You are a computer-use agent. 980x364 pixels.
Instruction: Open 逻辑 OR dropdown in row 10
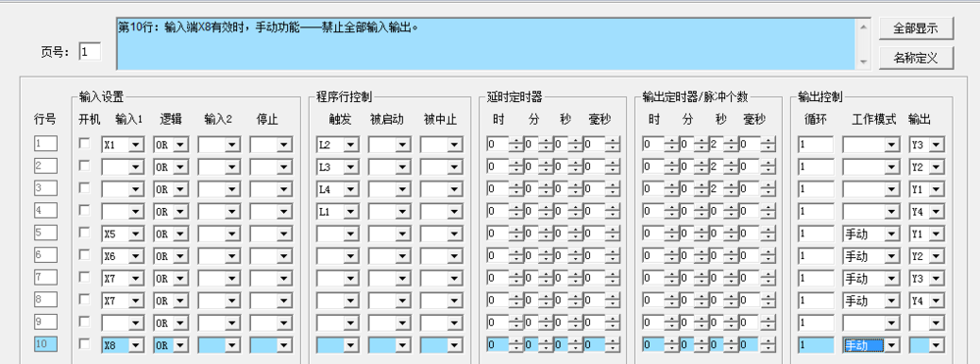pyautogui.click(x=171, y=345)
